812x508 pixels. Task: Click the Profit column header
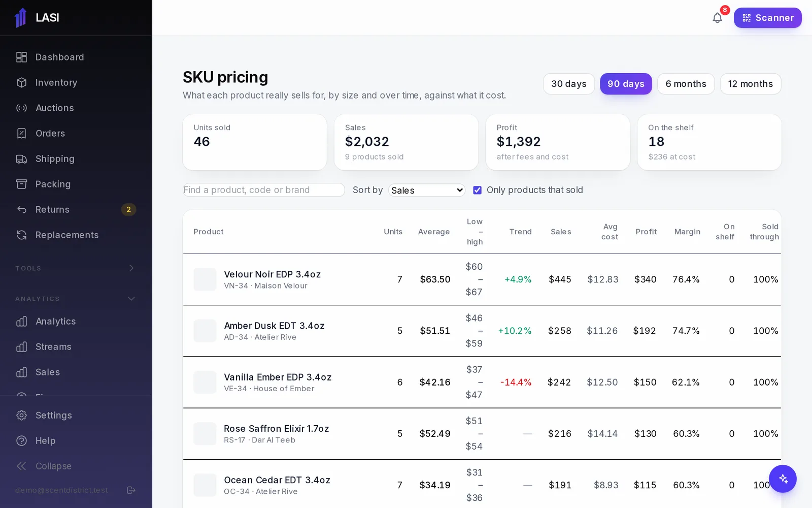[646, 232]
